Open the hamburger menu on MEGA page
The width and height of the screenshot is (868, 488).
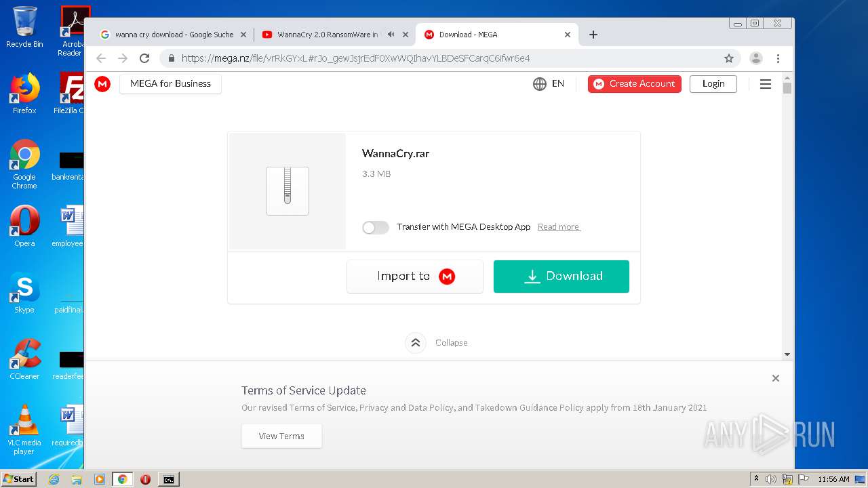[x=766, y=84]
